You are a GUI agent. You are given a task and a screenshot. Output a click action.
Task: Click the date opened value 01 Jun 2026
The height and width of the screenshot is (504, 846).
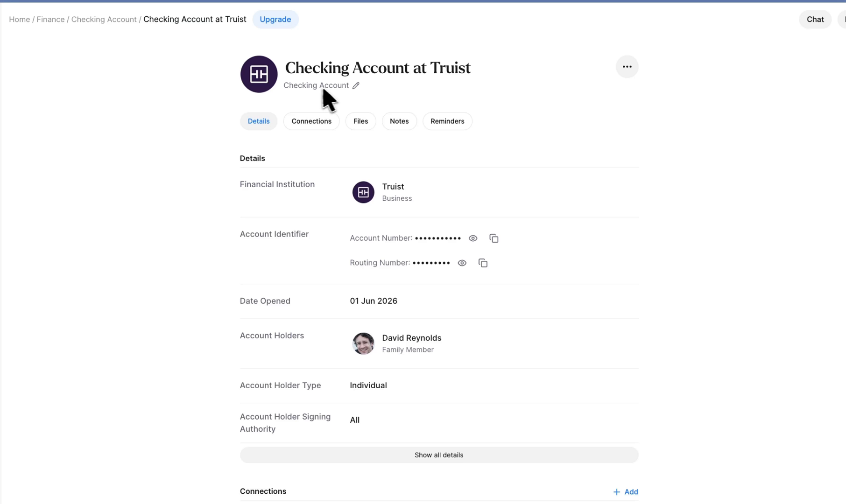(374, 301)
